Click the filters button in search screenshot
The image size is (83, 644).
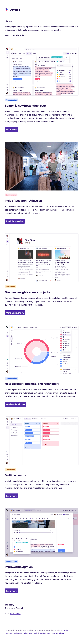tap(66, 53)
